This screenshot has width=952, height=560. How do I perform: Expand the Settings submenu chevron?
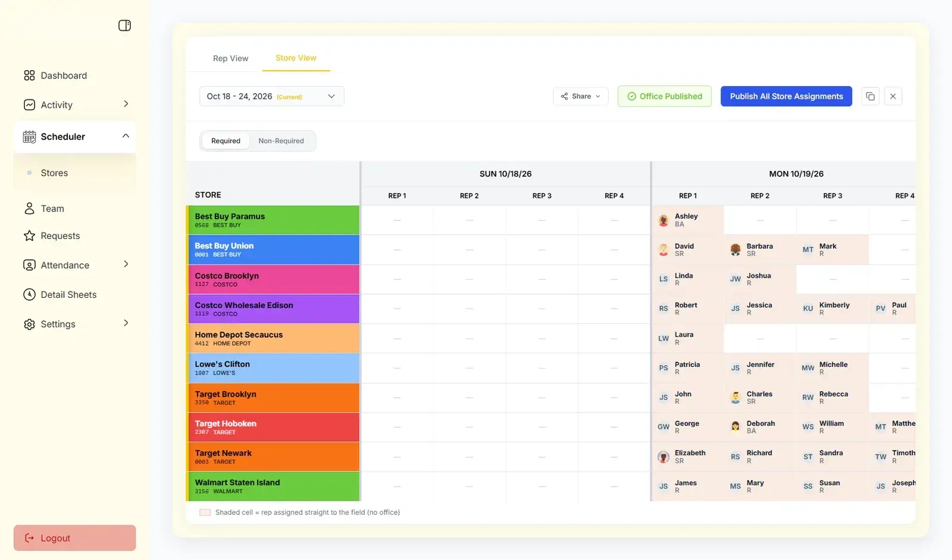point(126,323)
